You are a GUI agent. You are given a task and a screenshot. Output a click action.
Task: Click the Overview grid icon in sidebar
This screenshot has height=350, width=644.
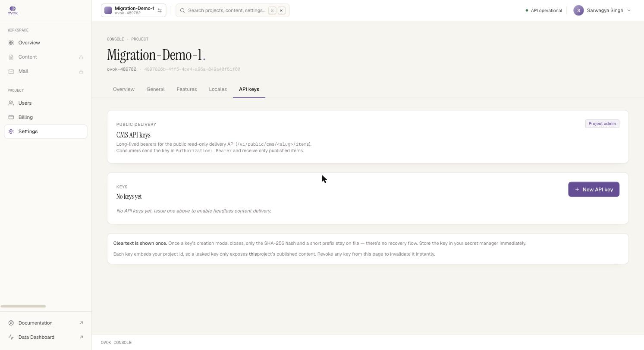(11, 43)
